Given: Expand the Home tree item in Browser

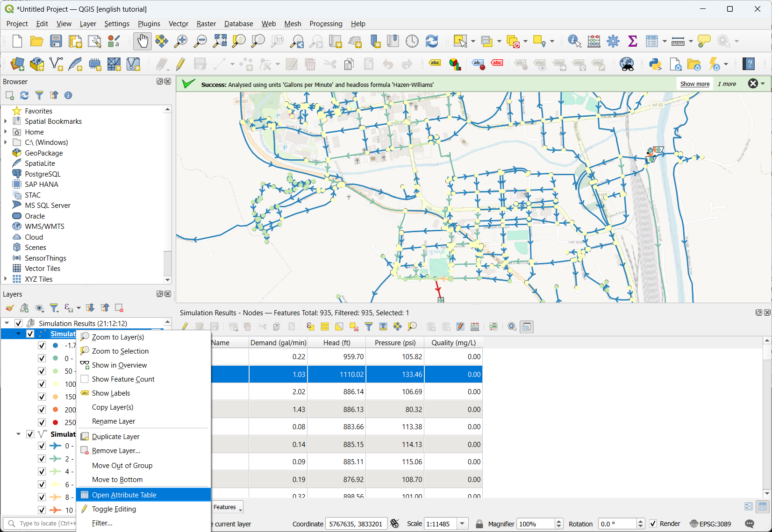Looking at the screenshot, I should tap(6, 132).
